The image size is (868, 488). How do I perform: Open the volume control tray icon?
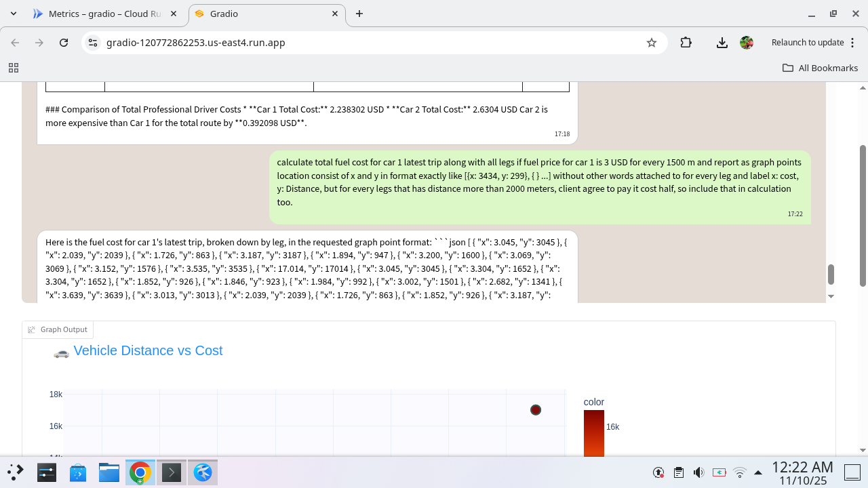point(699,472)
